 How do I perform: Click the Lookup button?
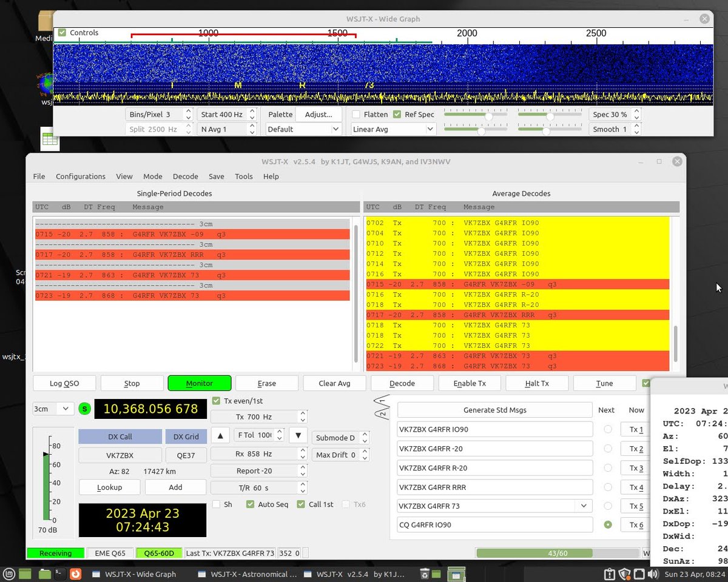point(110,487)
